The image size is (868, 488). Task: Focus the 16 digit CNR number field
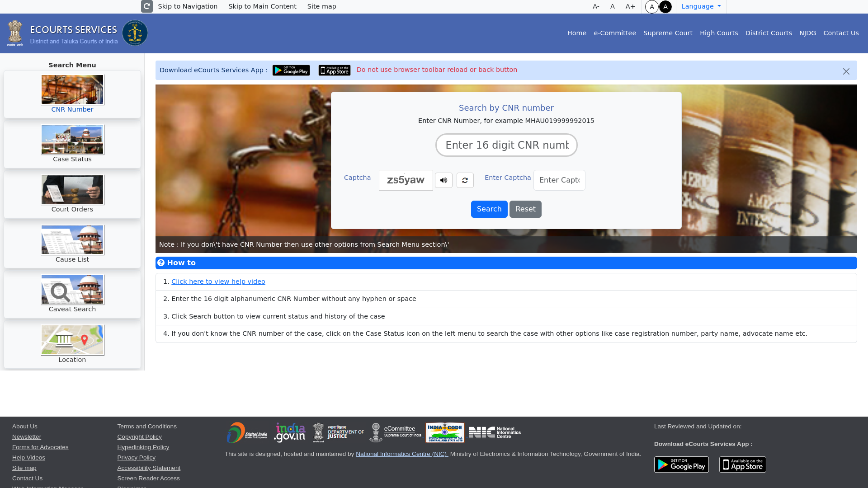[506, 145]
